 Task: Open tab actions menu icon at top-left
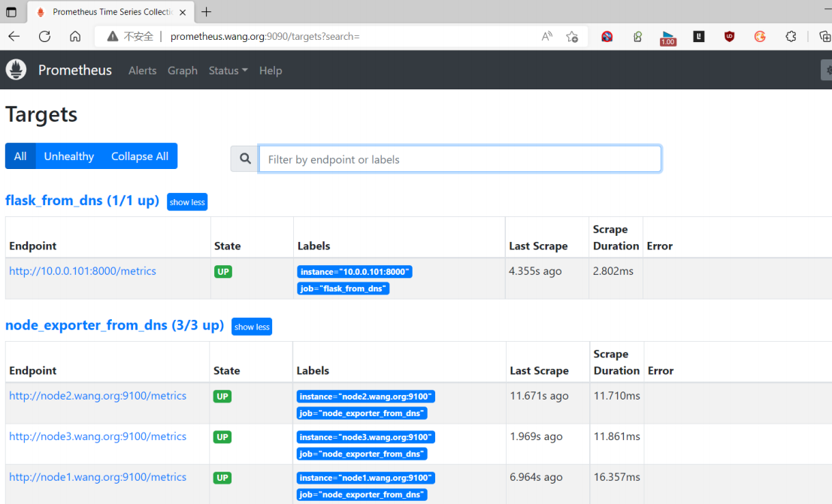11,12
